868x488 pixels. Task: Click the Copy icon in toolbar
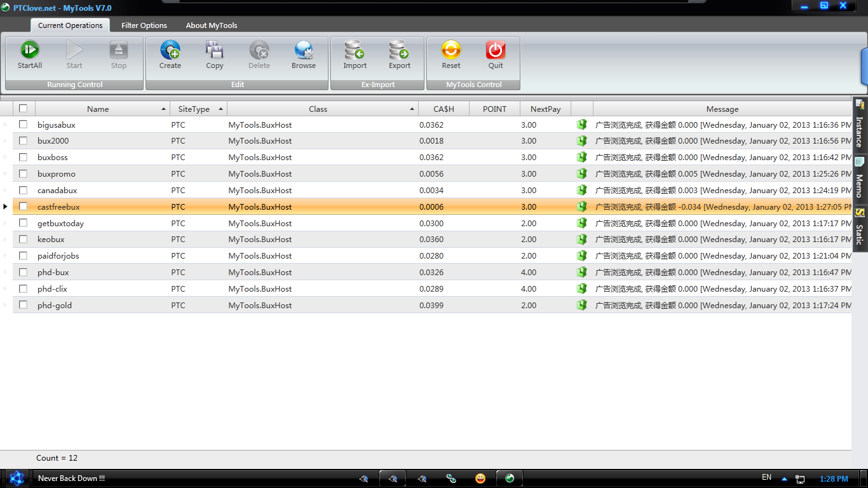[215, 50]
